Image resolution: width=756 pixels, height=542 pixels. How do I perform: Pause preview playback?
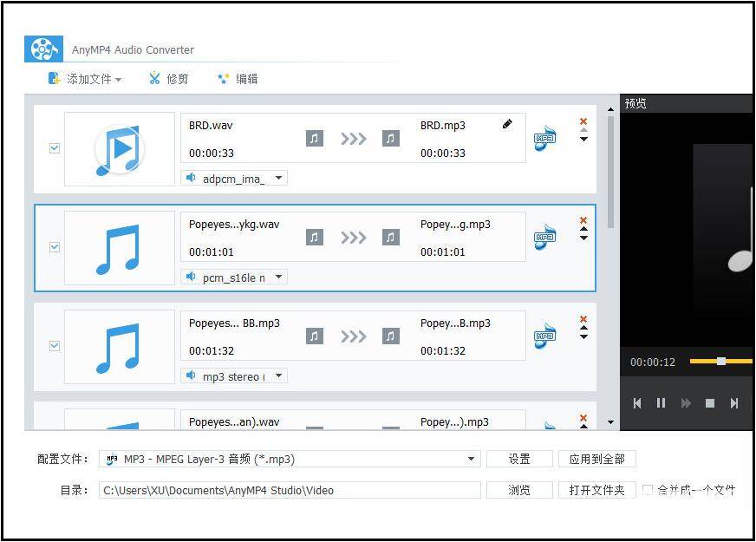click(661, 402)
